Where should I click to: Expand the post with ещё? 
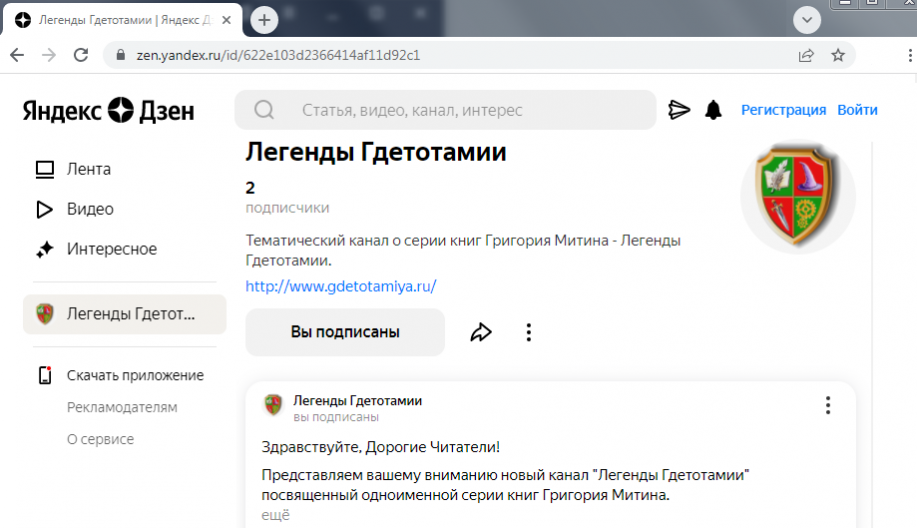[275, 515]
